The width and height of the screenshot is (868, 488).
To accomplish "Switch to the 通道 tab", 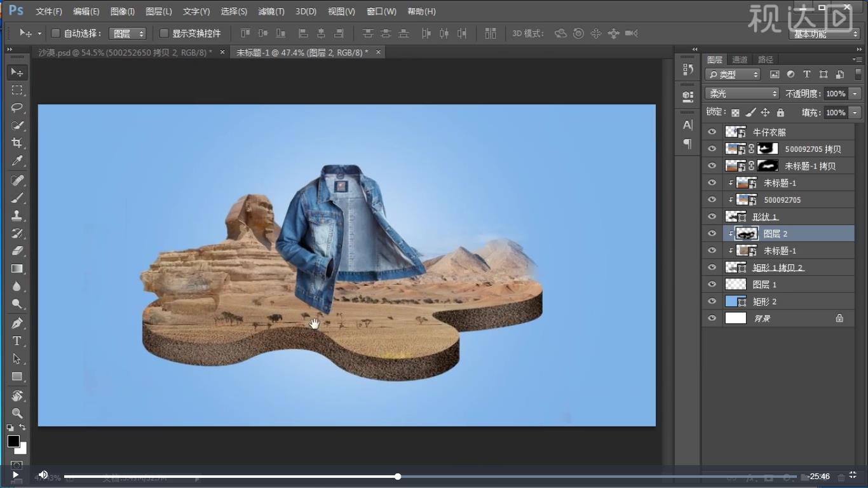I will point(740,60).
